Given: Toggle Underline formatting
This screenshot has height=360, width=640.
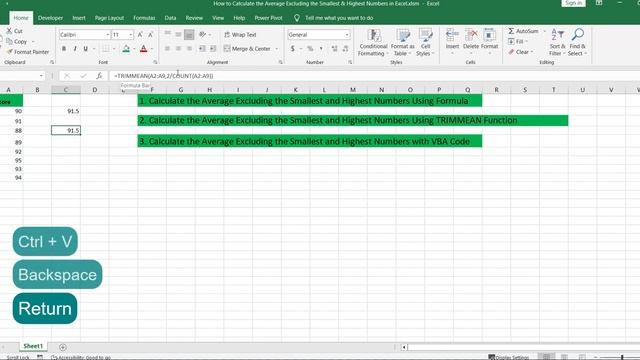Looking at the screenshot, I should pos(86,49).
